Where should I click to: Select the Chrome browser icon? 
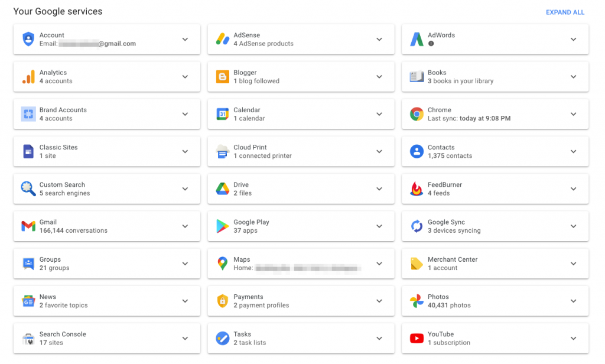click(x=417, y=114)
